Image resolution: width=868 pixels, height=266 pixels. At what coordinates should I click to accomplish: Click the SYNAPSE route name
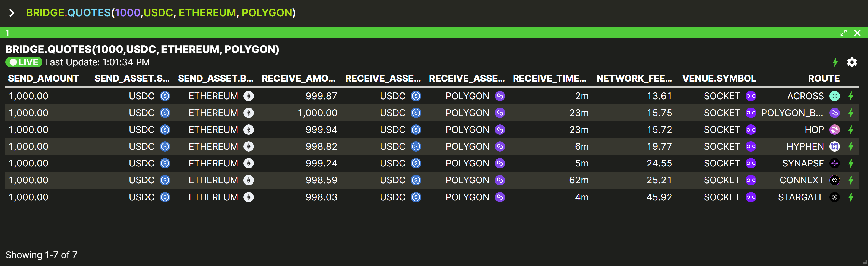[x=803, y=163]
